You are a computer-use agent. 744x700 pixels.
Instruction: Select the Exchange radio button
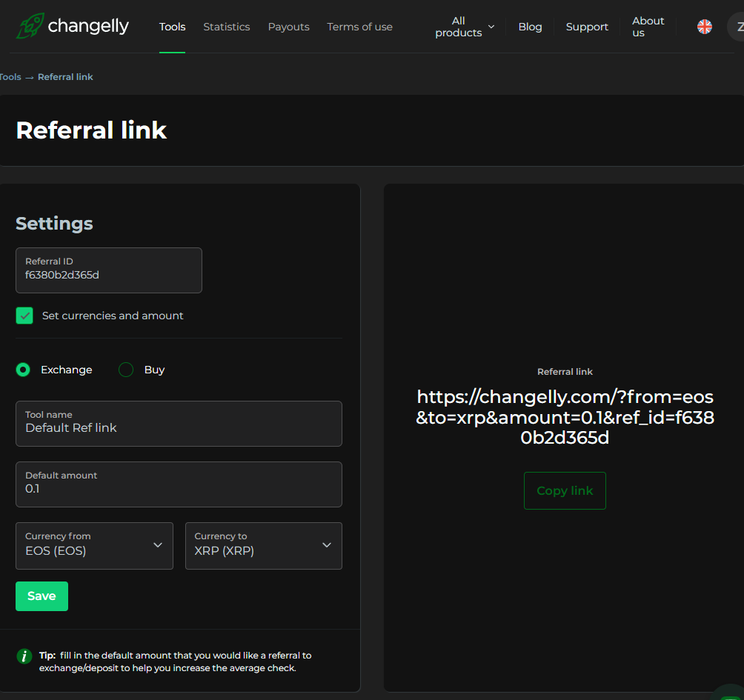(23, 370)
